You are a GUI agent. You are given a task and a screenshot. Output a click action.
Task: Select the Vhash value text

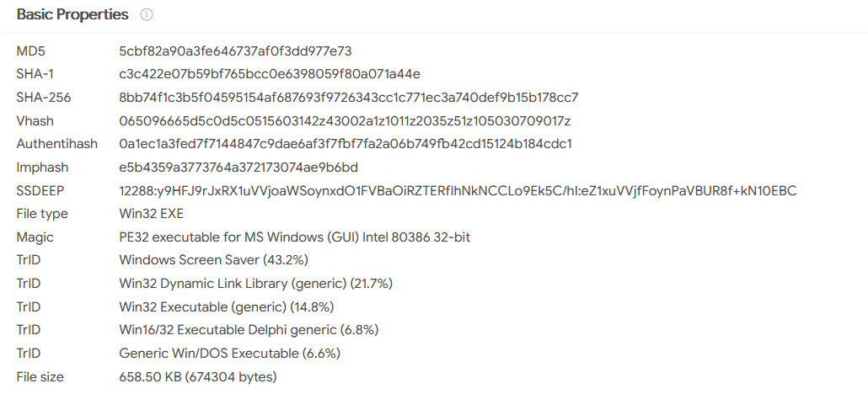tap(345, 121)
